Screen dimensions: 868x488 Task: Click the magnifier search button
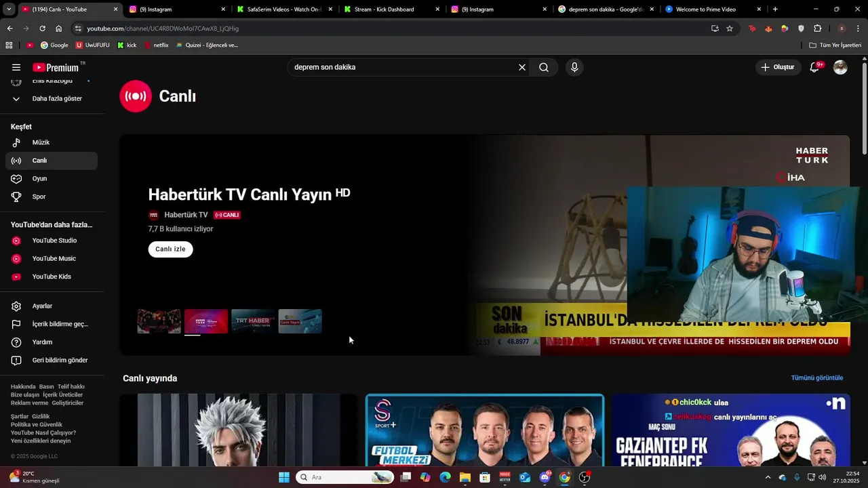coord(544,67)
